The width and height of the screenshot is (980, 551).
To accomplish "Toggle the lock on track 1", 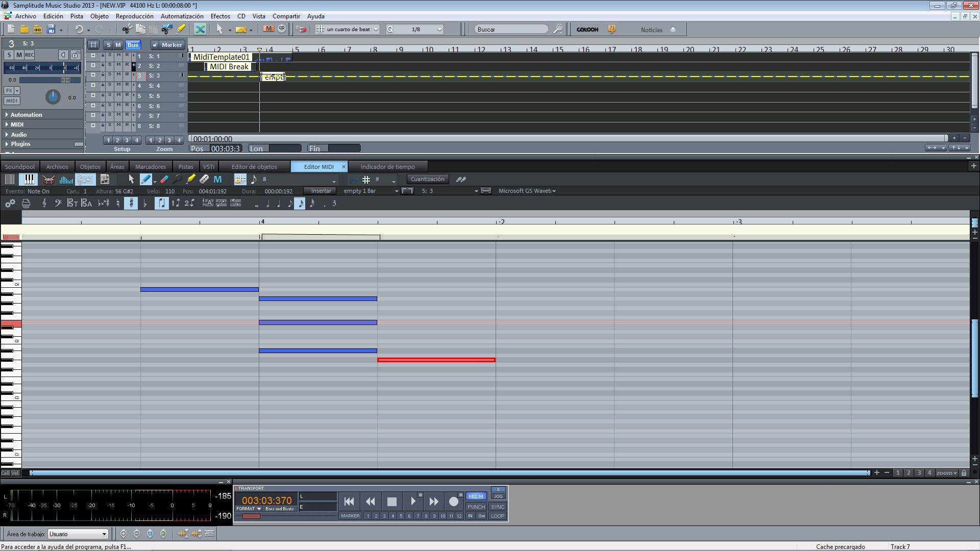I will pos(102,56).
